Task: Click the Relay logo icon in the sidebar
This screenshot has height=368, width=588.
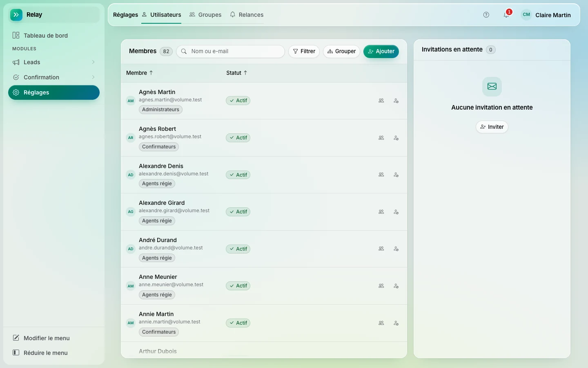Action: pos(16,15)
